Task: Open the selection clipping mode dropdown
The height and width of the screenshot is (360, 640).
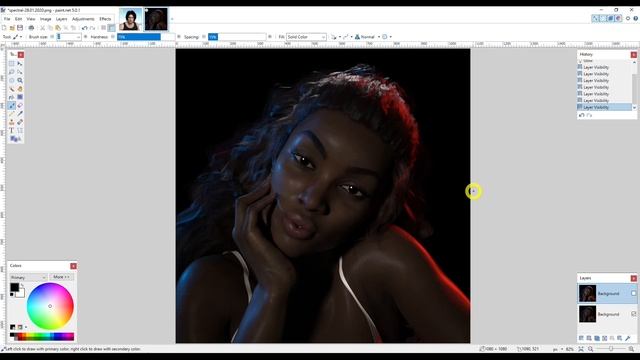Action: point(386,37)
